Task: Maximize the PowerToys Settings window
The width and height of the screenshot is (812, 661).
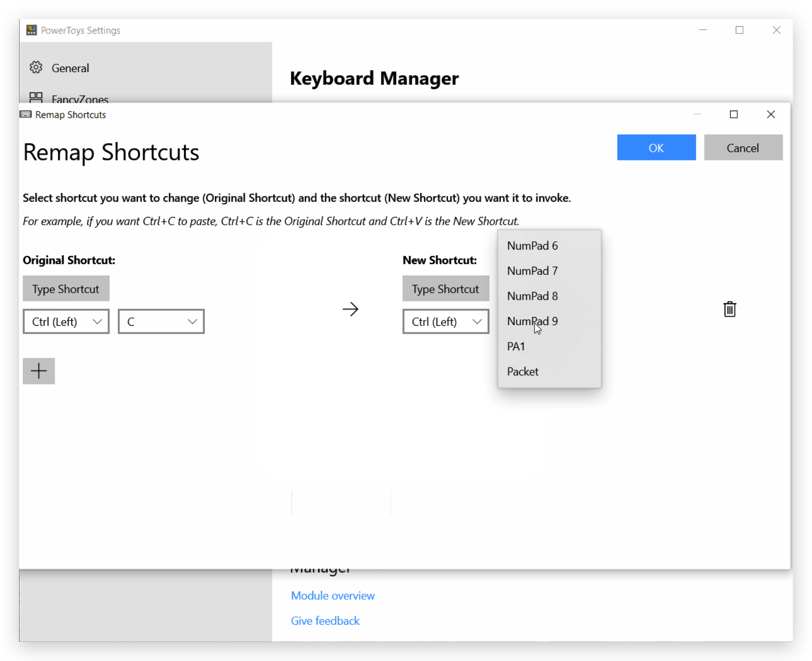Action: 740,30
